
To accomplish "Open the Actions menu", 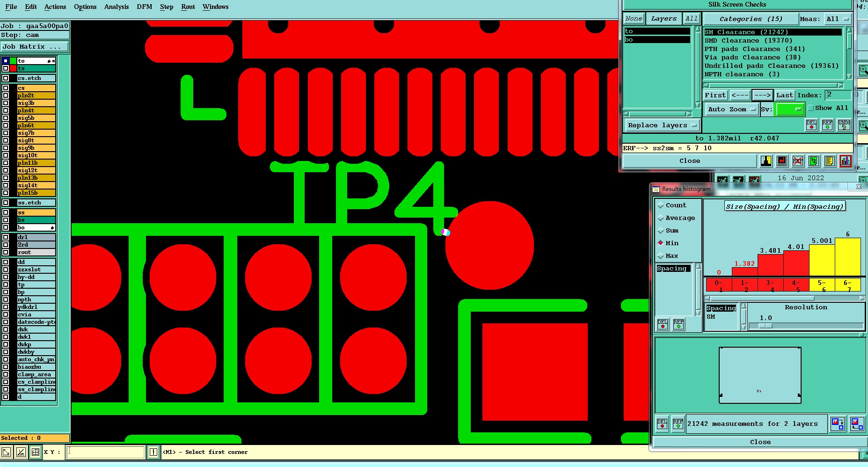I will coord(55,7).
